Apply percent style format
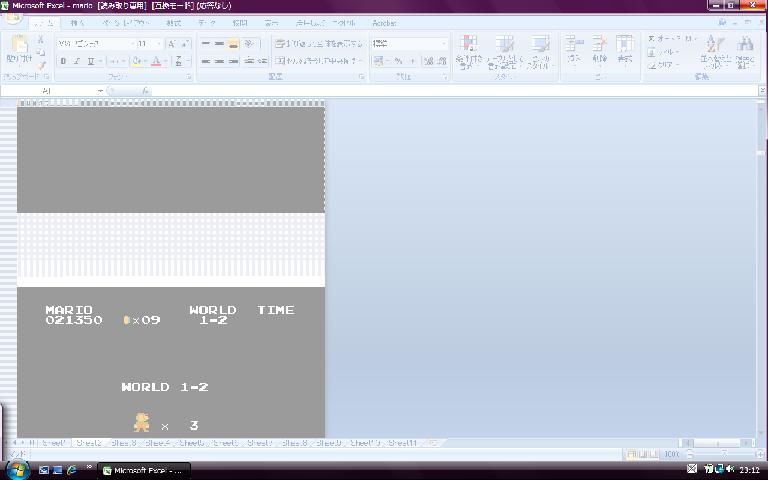 pos(399,61)
